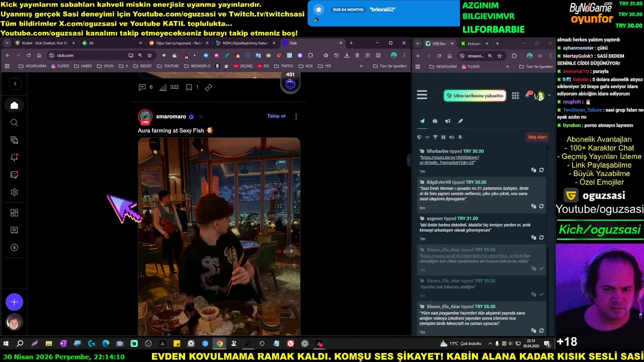Screen dimensions: 644x362
Task: Open the profile avatar in Club sidebar
Action: (x=14, y=322)
